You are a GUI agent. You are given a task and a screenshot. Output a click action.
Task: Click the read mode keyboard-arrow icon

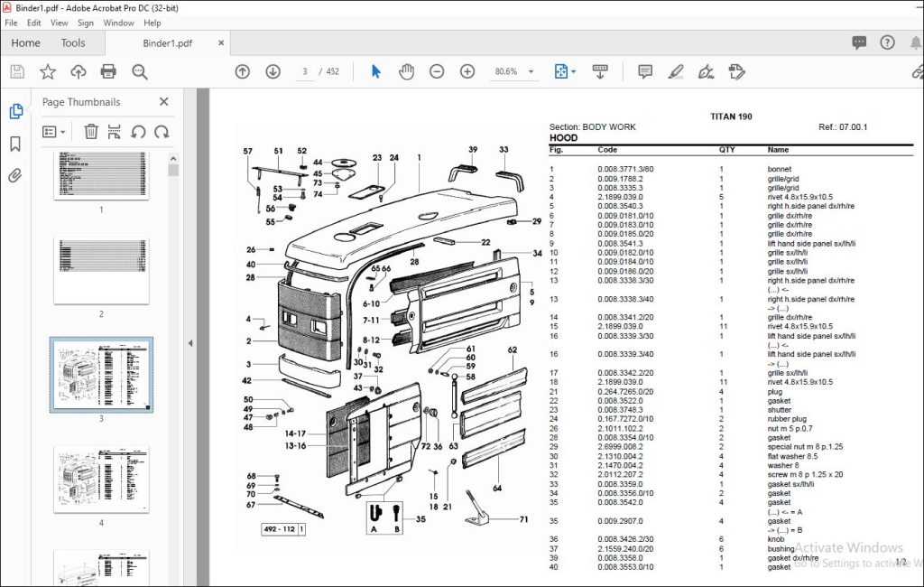(600, 71)
